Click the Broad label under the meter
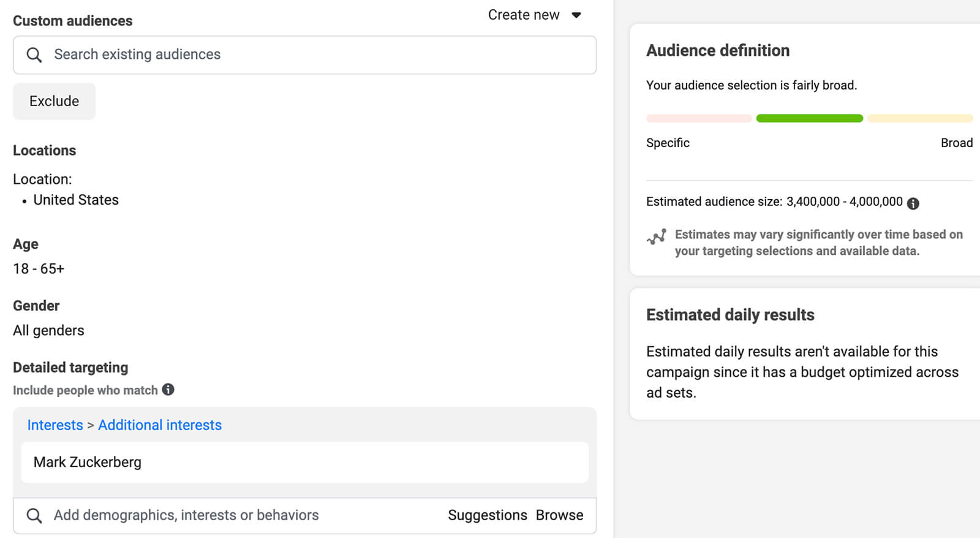The width and height of the screenshot is (980, 538). tap(957, 143)
